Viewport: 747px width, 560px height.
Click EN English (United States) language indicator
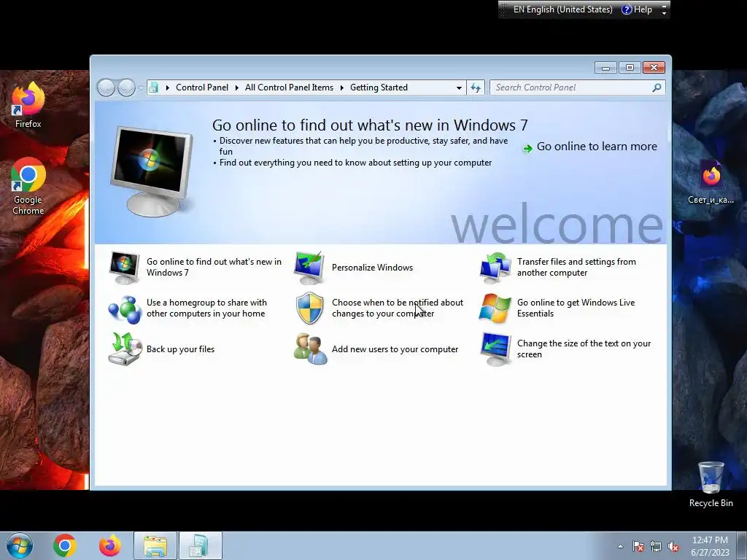[x=562, y=9]
